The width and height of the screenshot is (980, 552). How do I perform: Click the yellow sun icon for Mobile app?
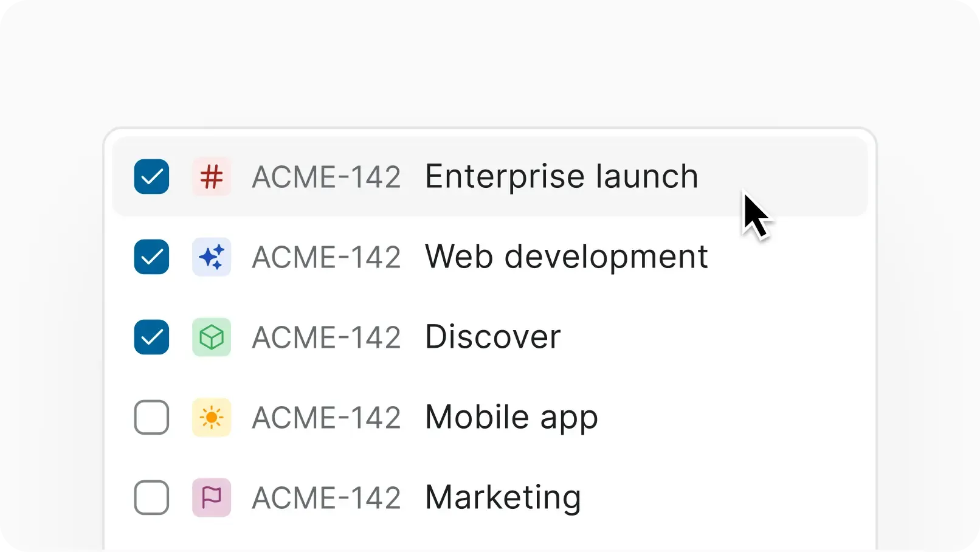tap(212, 418)
